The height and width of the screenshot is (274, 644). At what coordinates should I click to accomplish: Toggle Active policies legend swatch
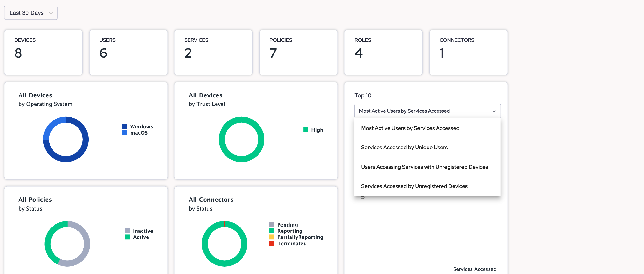click(127, 237)
